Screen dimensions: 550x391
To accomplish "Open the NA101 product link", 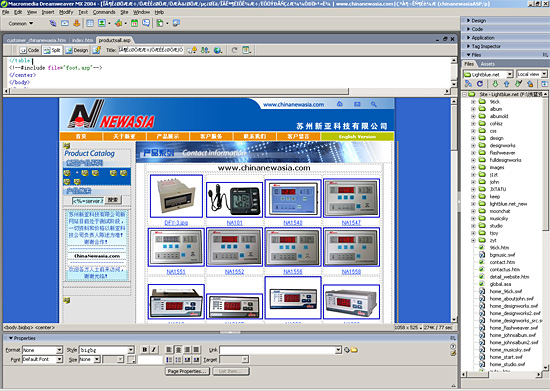I will [234, 223].
